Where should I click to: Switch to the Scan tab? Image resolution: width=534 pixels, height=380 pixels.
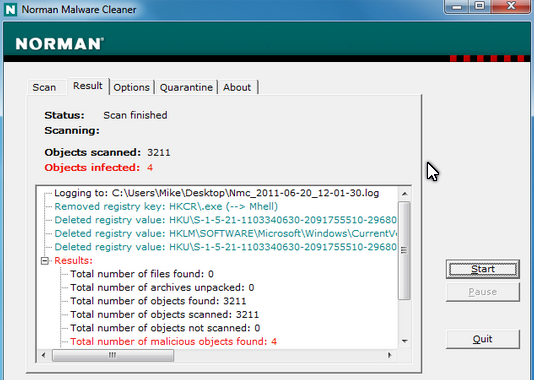coord(44,88)
